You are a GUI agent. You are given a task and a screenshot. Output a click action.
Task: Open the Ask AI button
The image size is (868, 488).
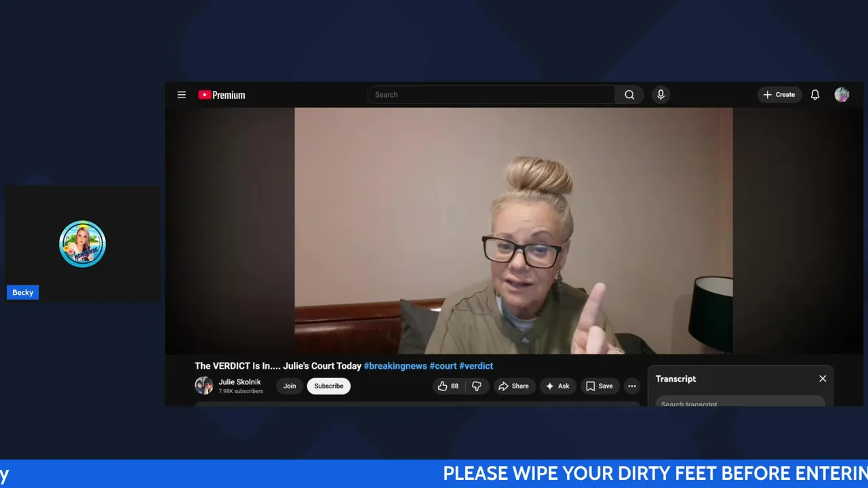557,386
